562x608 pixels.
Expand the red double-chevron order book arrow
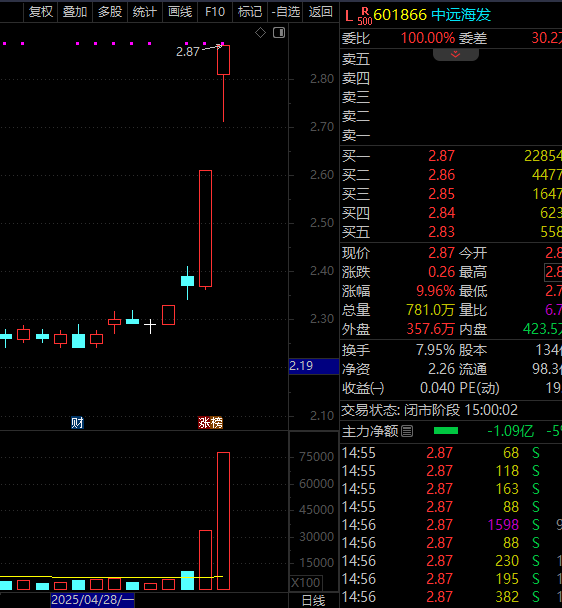click(x=455, y=54)
